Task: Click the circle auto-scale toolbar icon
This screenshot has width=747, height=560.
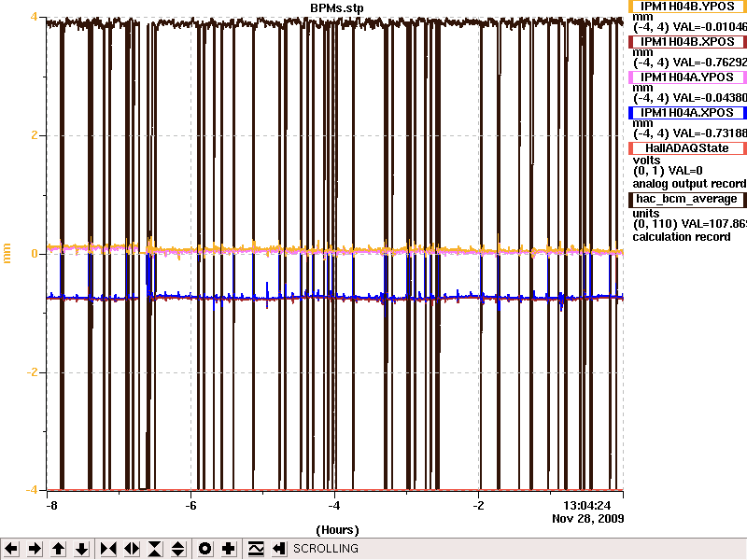Action: pos(204,549)
